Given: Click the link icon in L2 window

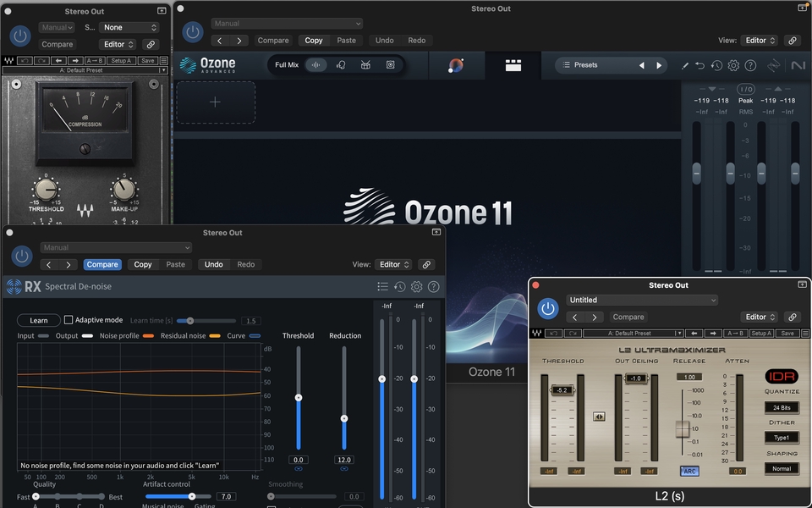Looking at the screenshot, I should point(793,317).
